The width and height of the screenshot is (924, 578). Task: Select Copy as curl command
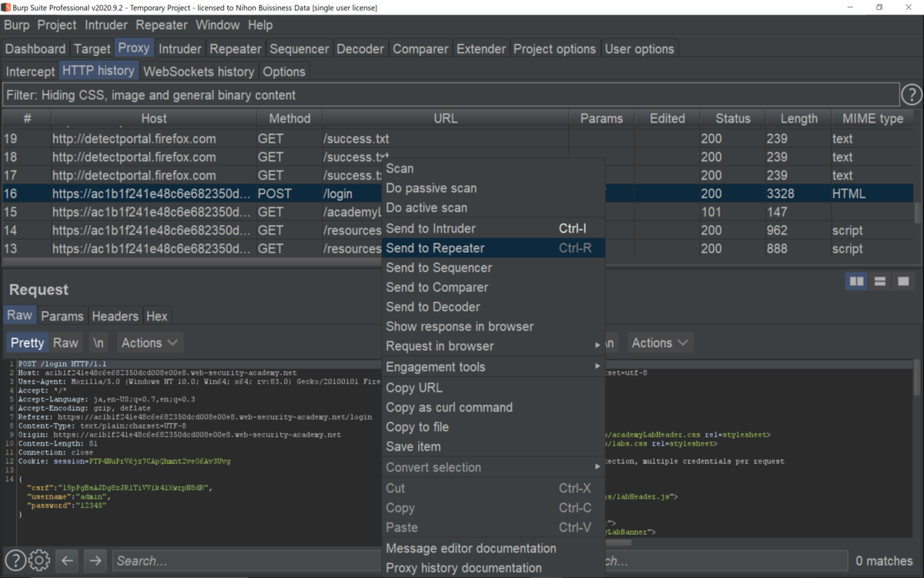(494, 407)
